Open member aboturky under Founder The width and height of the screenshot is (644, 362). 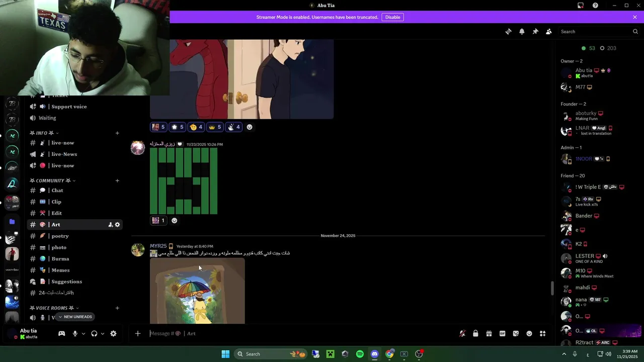click(599, 116)
